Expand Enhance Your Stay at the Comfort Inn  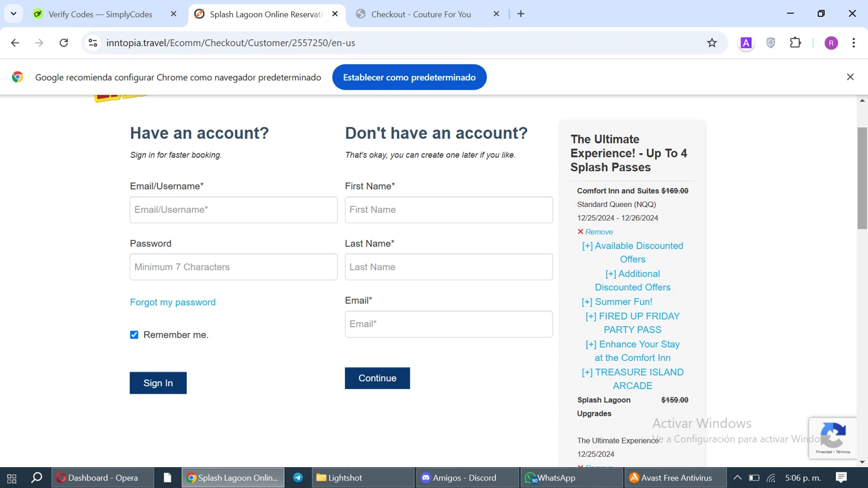pos(632,351)
